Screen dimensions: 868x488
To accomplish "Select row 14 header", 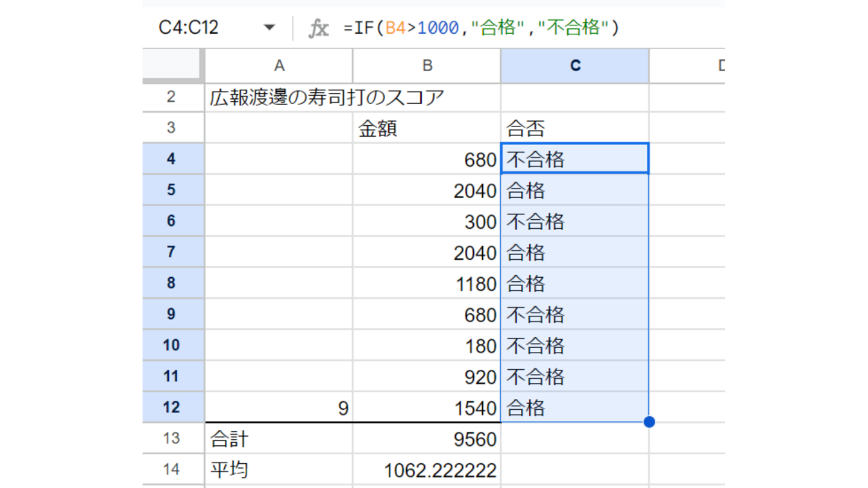I will tap(174, 469).
